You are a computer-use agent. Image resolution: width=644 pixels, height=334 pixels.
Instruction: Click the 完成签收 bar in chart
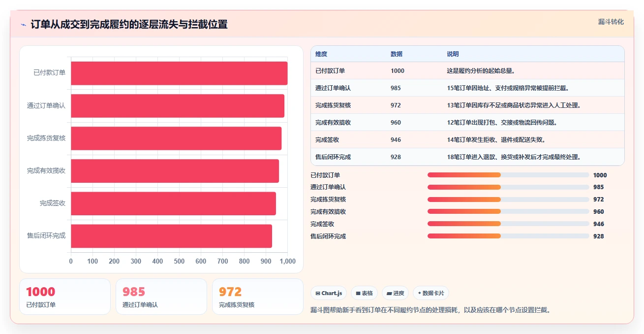173,203
